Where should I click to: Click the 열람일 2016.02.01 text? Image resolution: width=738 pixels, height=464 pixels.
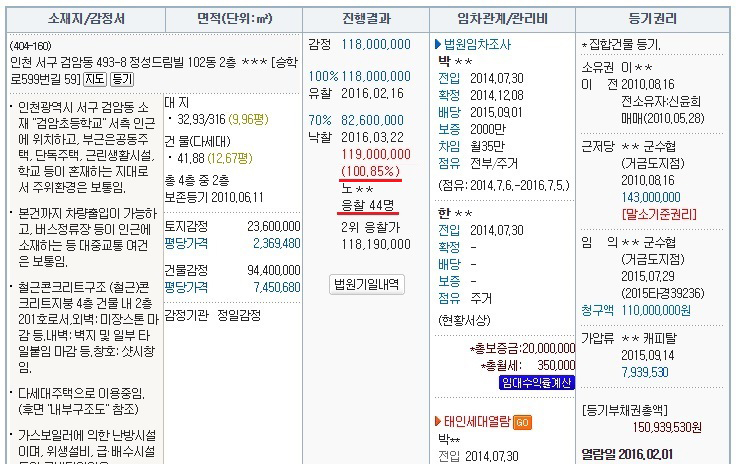coord(627,454)
